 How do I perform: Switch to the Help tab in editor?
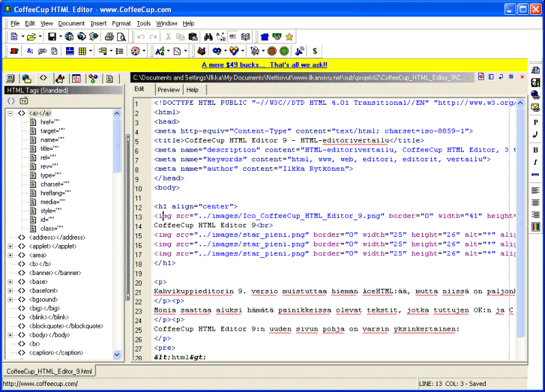click(x=192, y=90)
